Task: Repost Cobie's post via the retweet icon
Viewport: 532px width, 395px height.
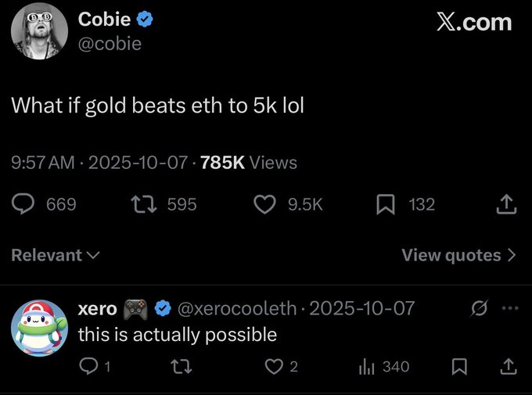Action: pyautogui.click(x=144, y=204)
